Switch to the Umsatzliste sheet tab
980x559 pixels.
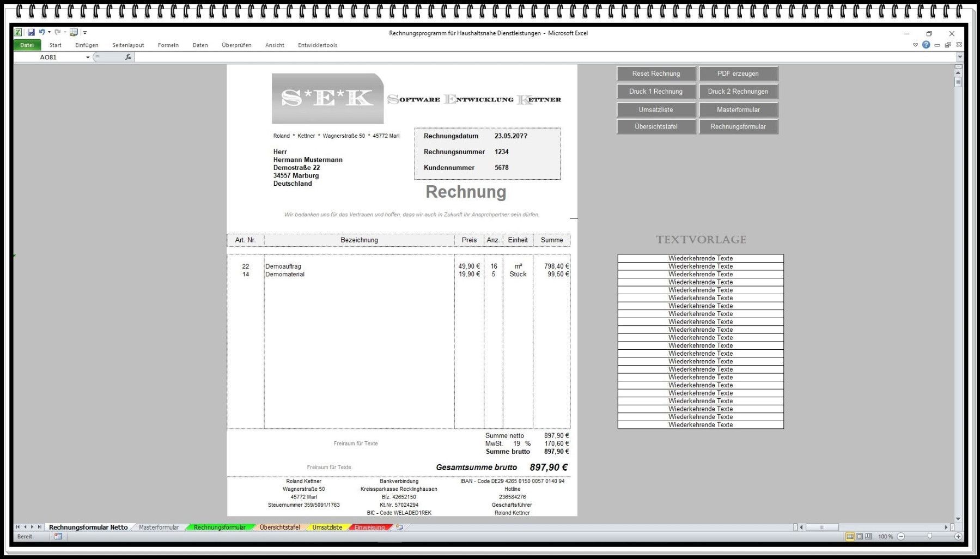[327, 527]
